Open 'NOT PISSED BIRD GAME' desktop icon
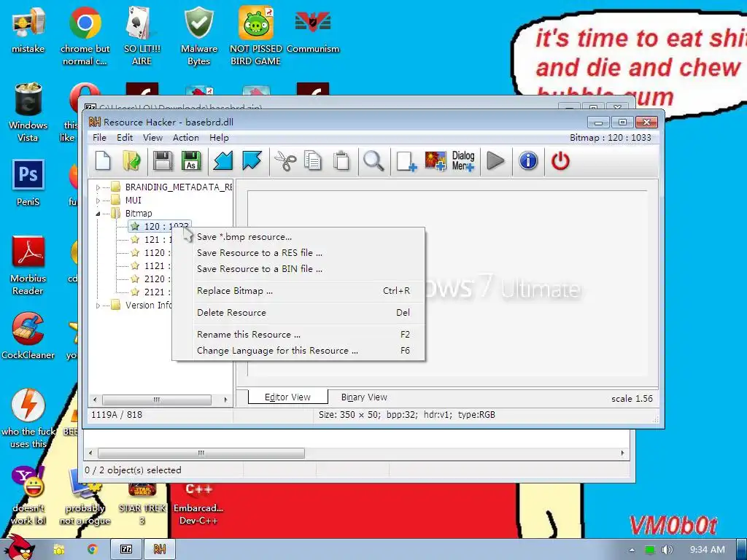 (x=256, y=36)
